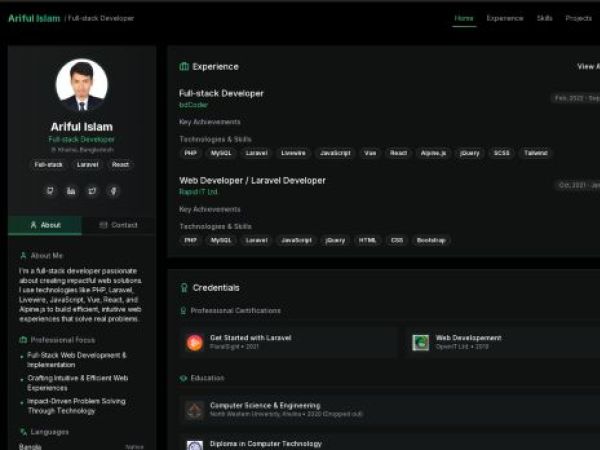Click the Rapid IT Ltd. company link
The width and height of the screenshot is (600, 450).
coord(198,191)
